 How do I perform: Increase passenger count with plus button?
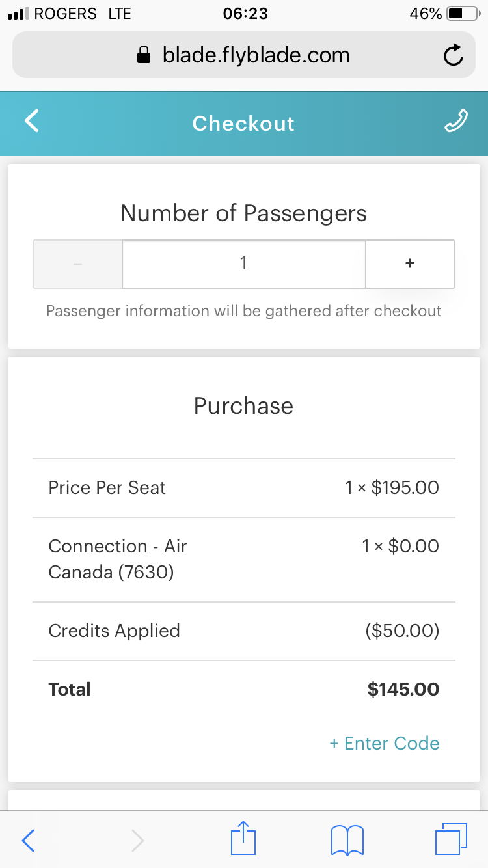click(x=410, y=264)
